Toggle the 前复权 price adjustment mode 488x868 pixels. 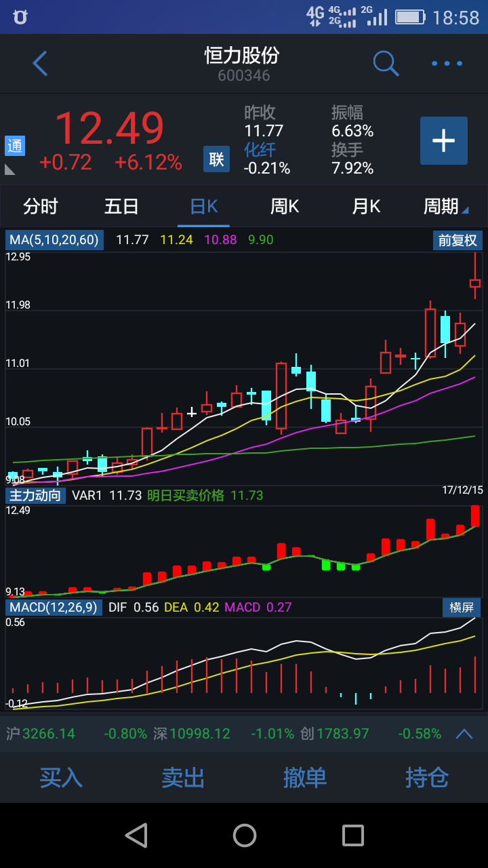click(x=457, y=240)
